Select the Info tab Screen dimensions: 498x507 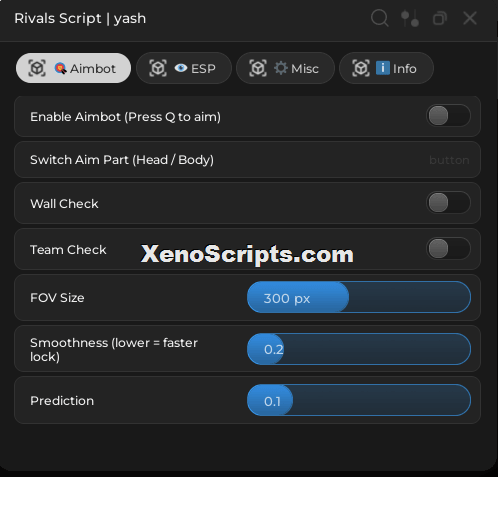point(386,68)
